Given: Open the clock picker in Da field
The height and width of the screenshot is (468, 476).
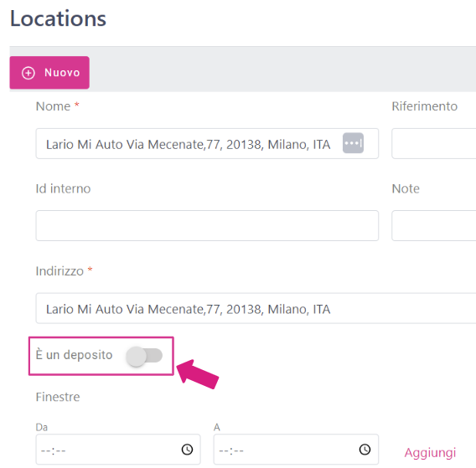Looking at the screenshot, I should click(x=187, y=450).
